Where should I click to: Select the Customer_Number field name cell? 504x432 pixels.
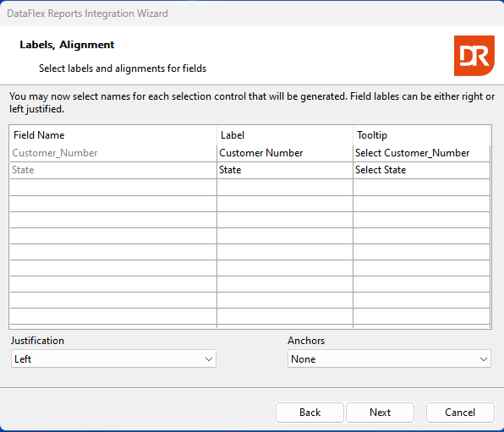click(x=113, y=153)
